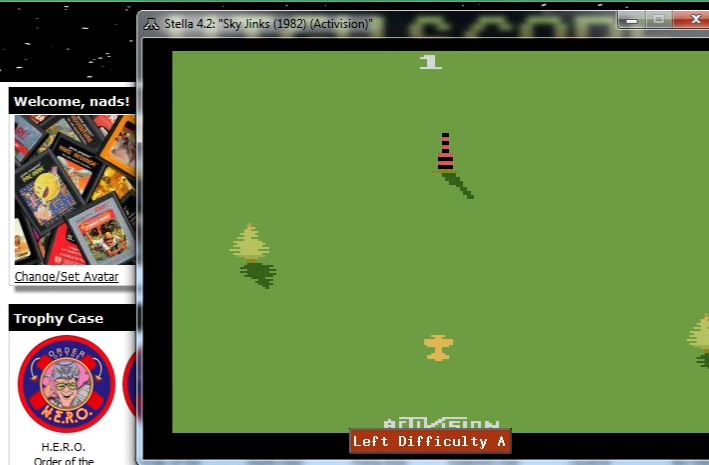Click the yellow biplane in the game
Screen dimensions: 709x465
pos(438,347)
